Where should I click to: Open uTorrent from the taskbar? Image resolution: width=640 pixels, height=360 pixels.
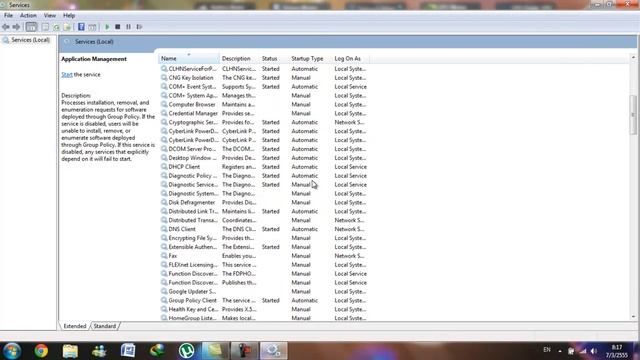(187, 351)
